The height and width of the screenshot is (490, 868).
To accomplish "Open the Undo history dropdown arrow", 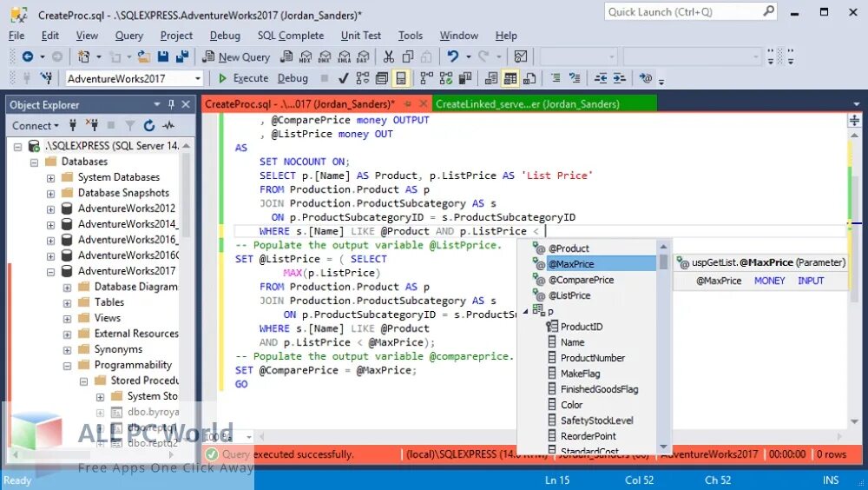I will (469, 56).
